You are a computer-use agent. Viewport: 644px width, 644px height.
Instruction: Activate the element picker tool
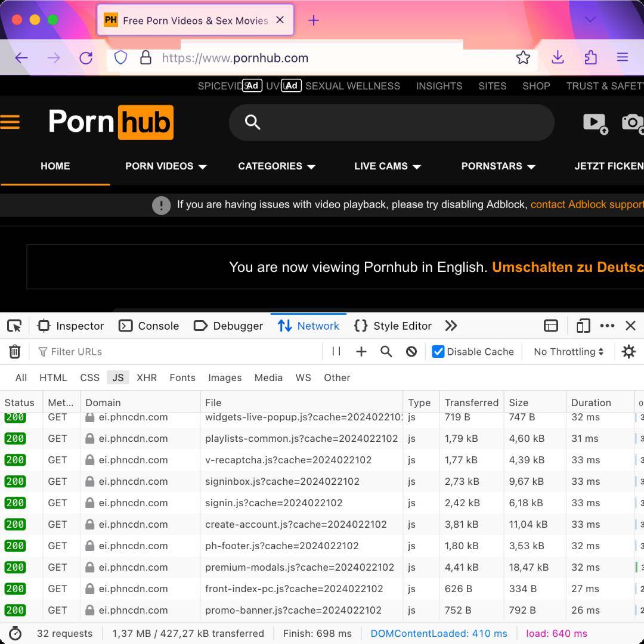[x=14, y=326]
